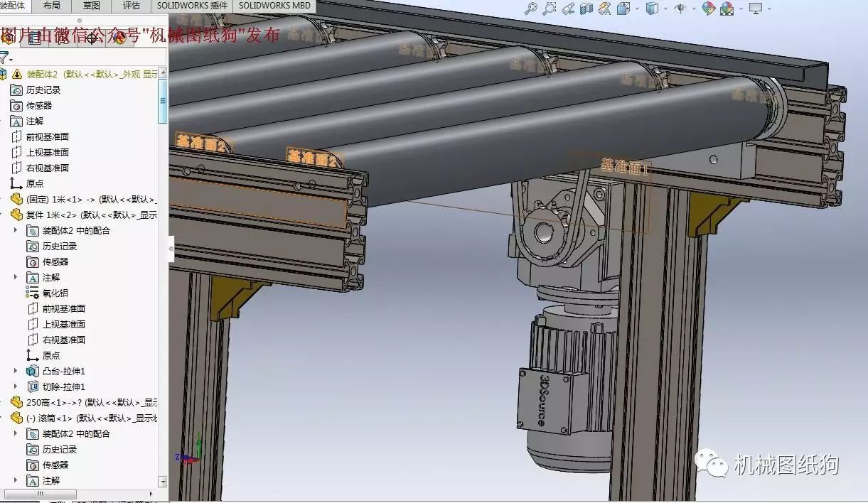Click the Zoom to Fit magnifier icon

tap(531, 9)
